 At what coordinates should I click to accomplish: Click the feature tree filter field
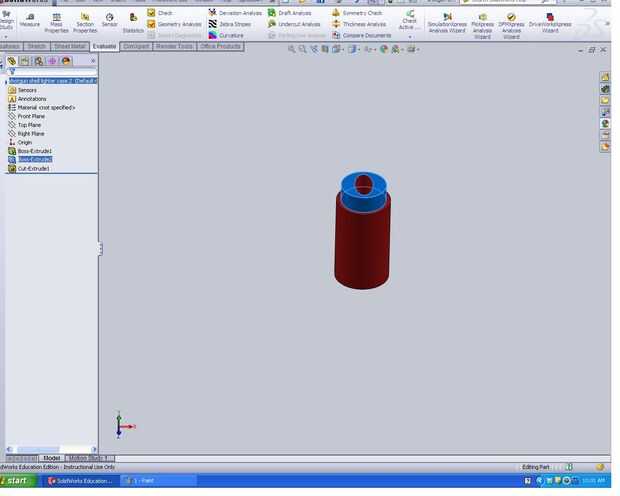pos(52,72)
